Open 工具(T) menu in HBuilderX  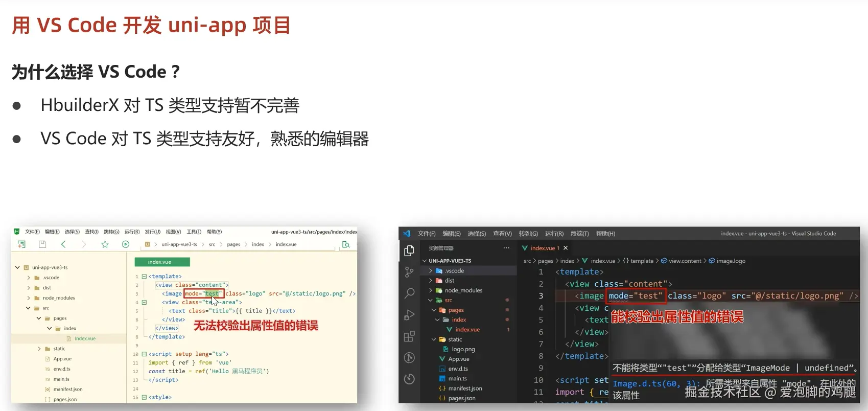[194, 232]
